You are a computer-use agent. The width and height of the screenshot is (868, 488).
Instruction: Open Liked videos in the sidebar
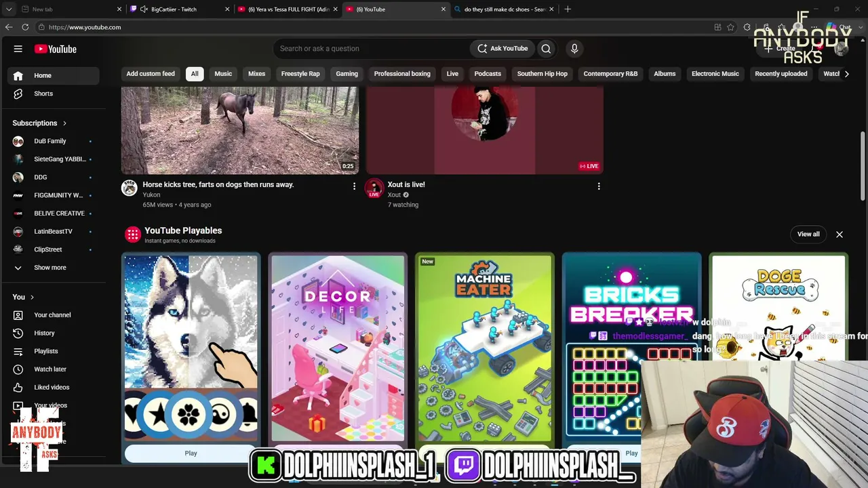click(52, 387)
